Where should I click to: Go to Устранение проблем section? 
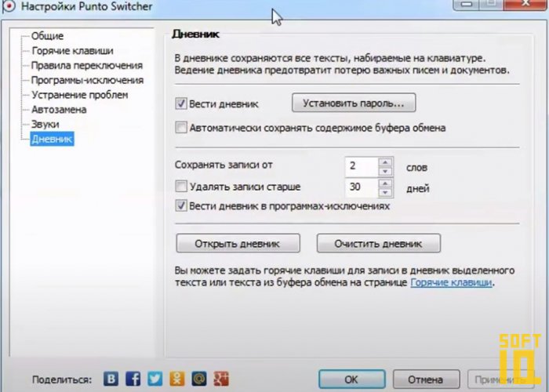(x=79, y=95)
